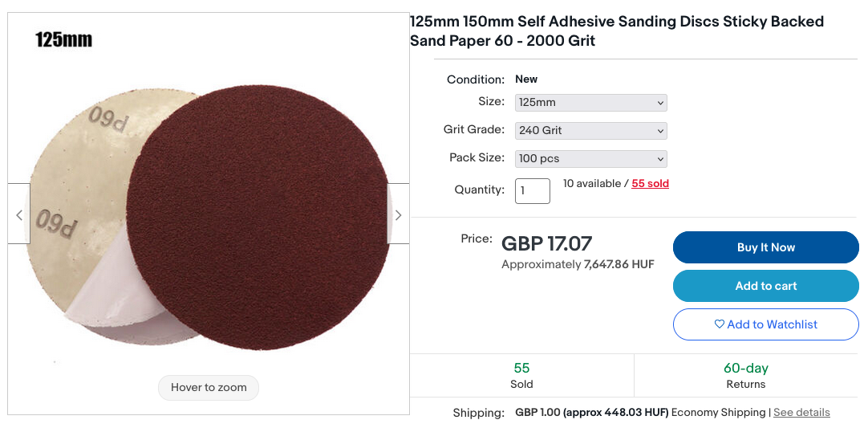868x424 pixels.
Task: Open the Pack Size dropdown showing 100 pcs
Action: pos(590,158)
